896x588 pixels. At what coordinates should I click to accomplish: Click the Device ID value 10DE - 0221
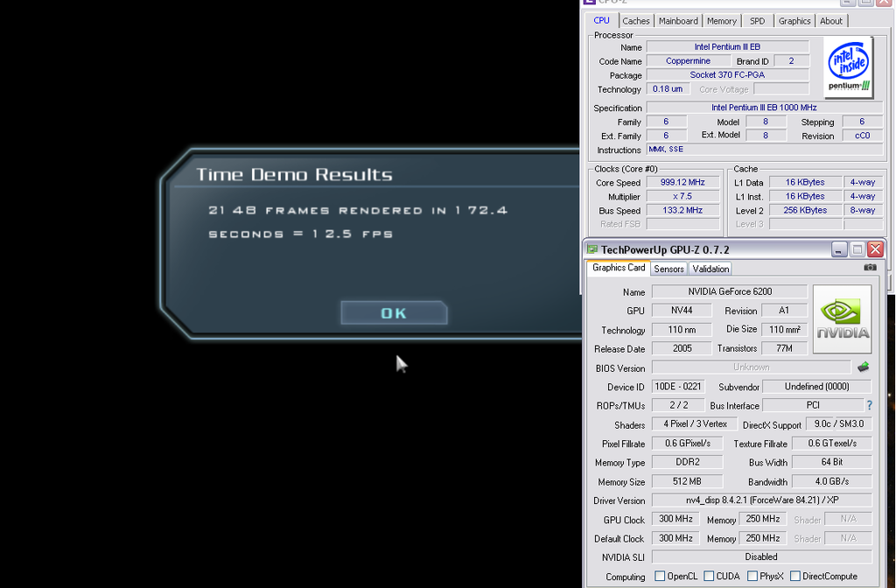click(678, 386)
